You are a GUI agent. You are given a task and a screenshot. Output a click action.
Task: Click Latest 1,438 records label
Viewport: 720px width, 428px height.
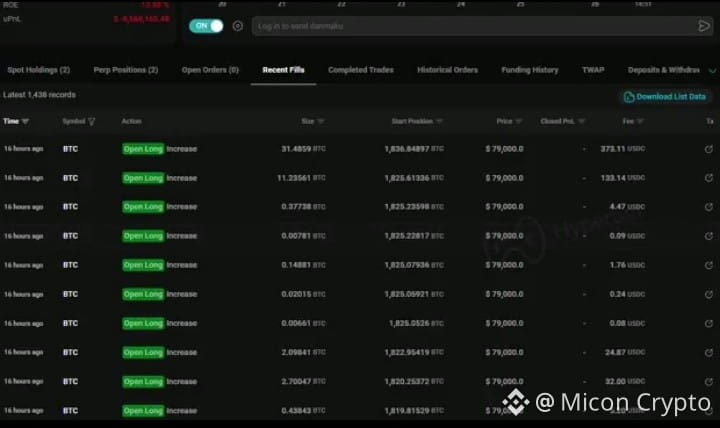pyautogui.click(x=39, y=95)
